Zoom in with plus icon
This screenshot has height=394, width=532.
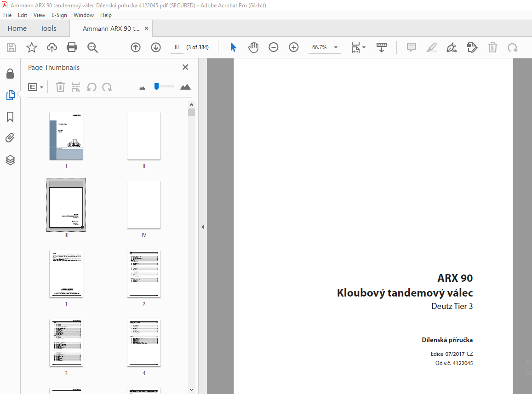click(293, 47)
